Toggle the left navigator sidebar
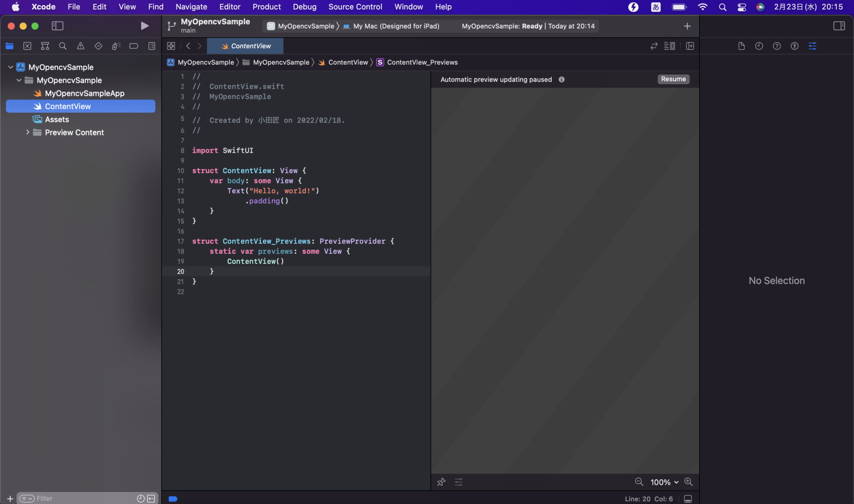The image size is (854, 504). tap(58, 26)
